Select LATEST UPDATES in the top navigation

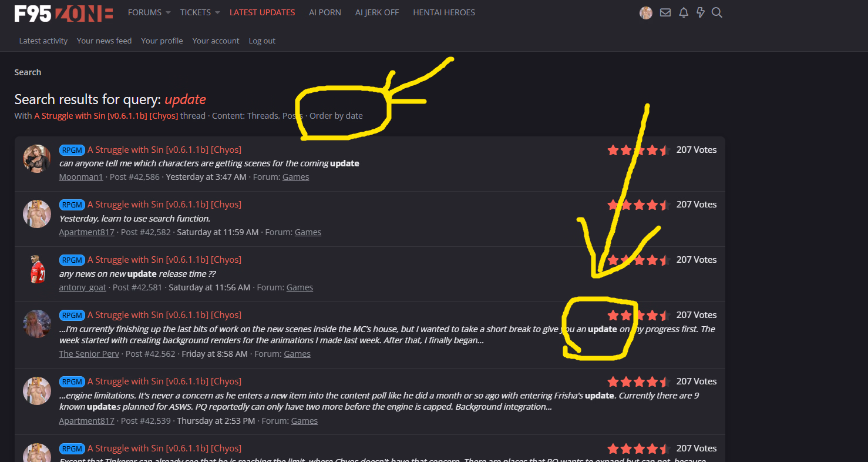pyautogui.click(x=263, y=12)
